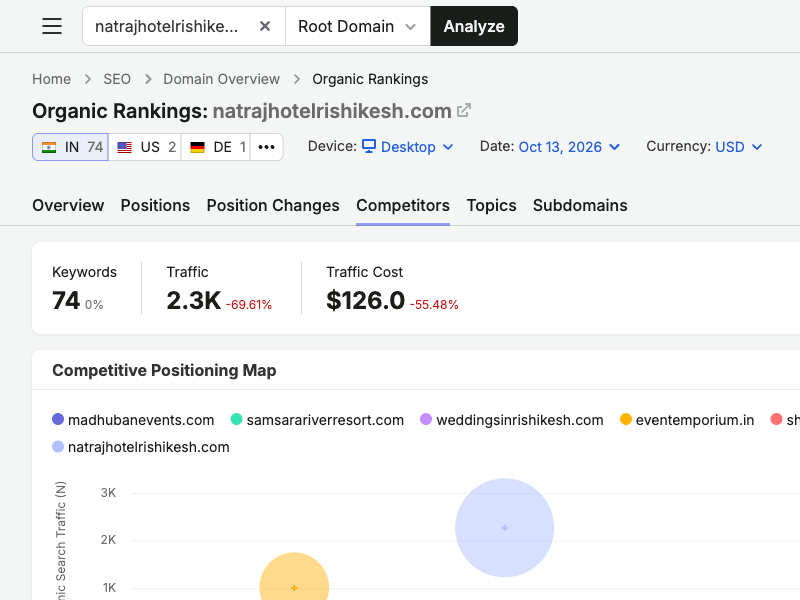Click the breadcrumb chevron after Domain Overview
The height and width of the screenshot is (600, 800).
pos(297,79)
